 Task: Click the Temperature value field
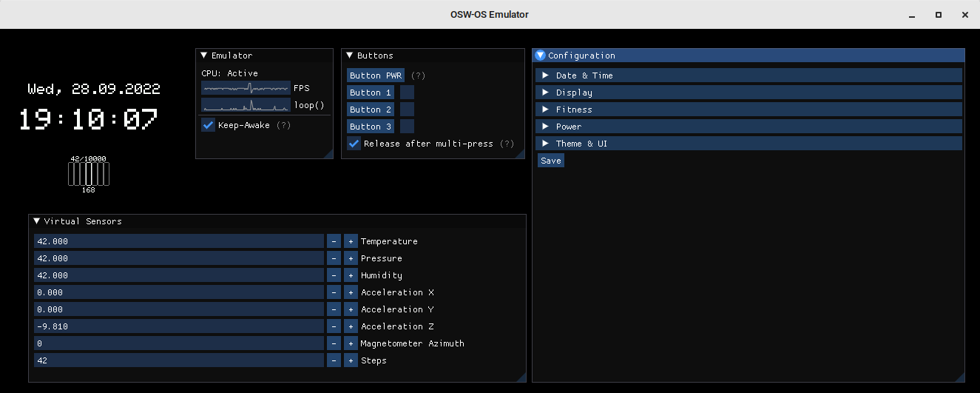coord(179,241)
